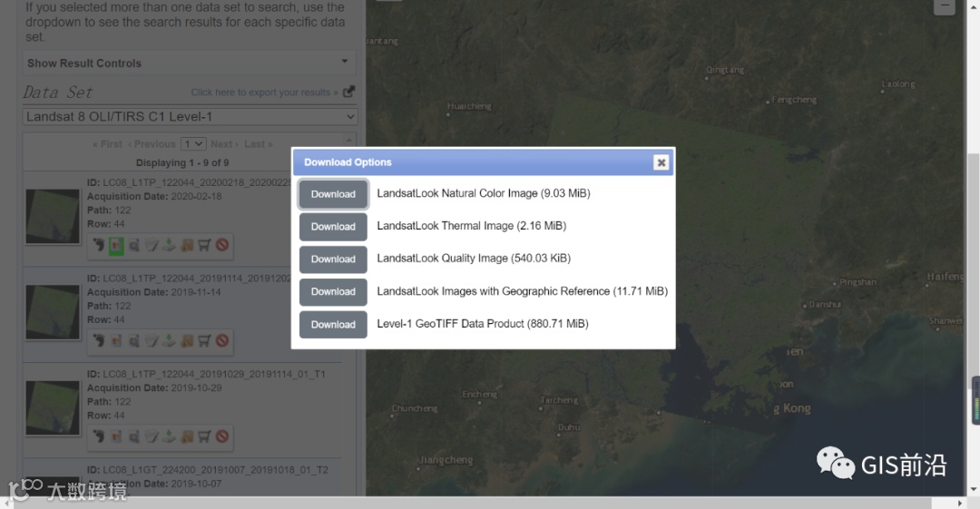Open download options for 2019-11-14 scene
The height and width of the screenshot is (509, 980).
click(x=169, y=341)
